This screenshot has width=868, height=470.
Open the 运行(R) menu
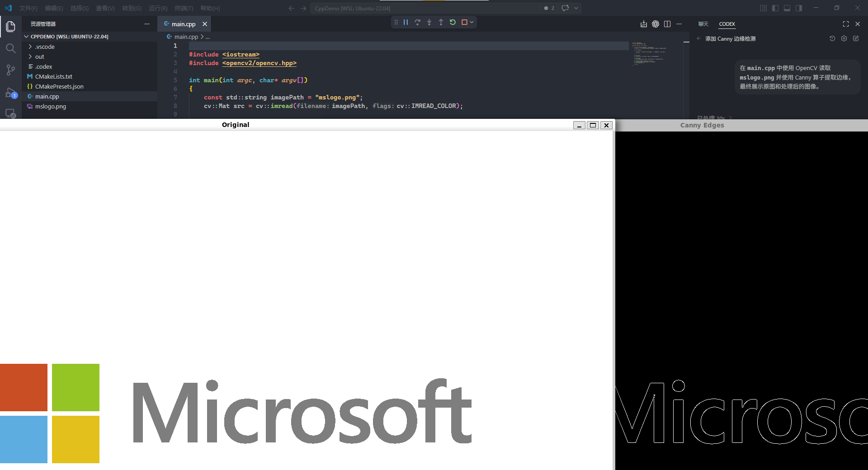click(158, 8)
